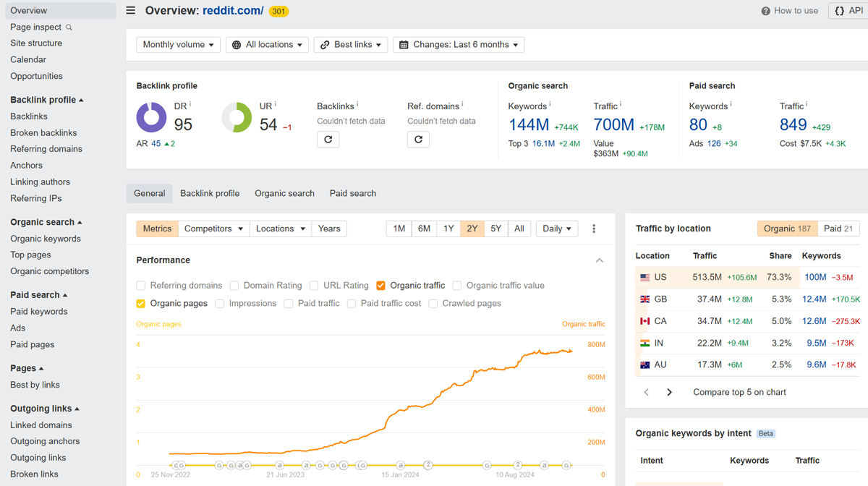Go to next traffic location page arrow

point(669,392)
